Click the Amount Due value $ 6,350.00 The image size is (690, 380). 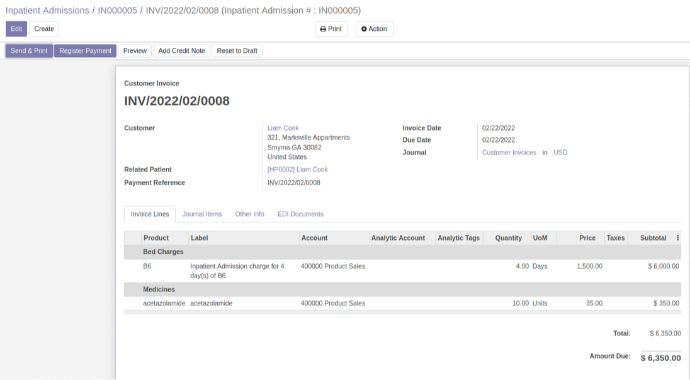pyautogui.click(x=661, y=358)
